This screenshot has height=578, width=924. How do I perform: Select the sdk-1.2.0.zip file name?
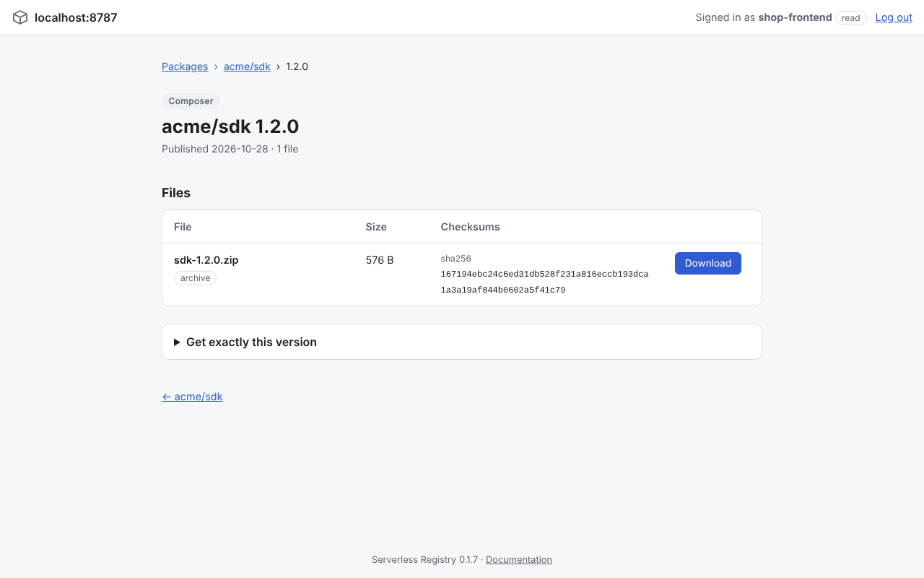tap(206, 260)
